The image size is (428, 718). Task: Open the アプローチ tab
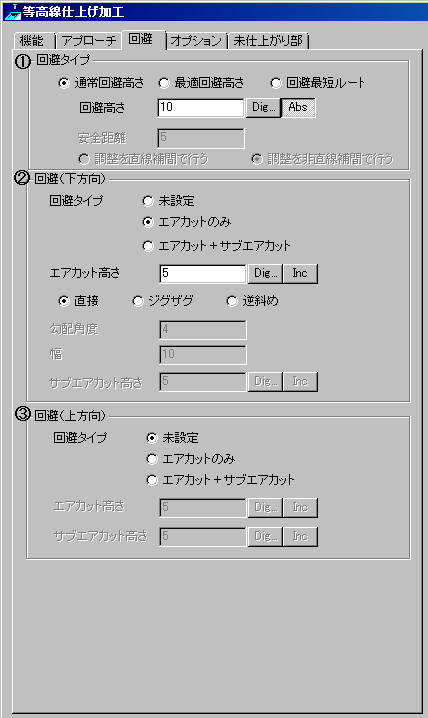(x=89, y=41)
